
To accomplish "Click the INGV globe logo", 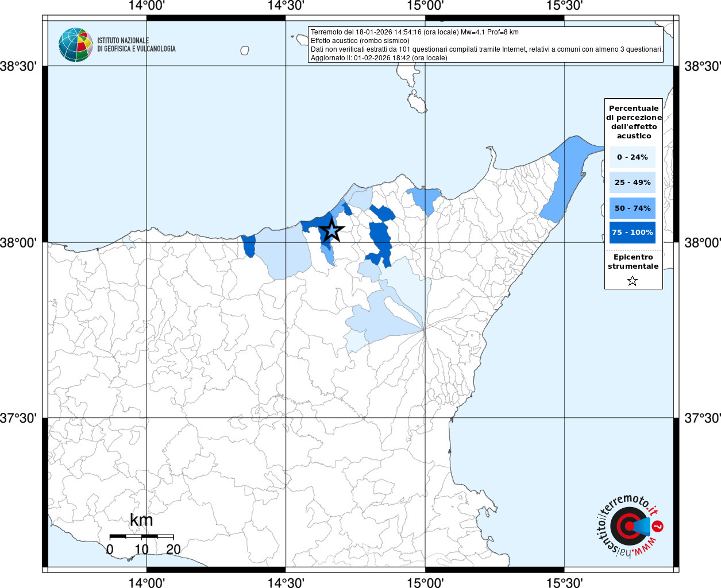I will coord(75,45).
